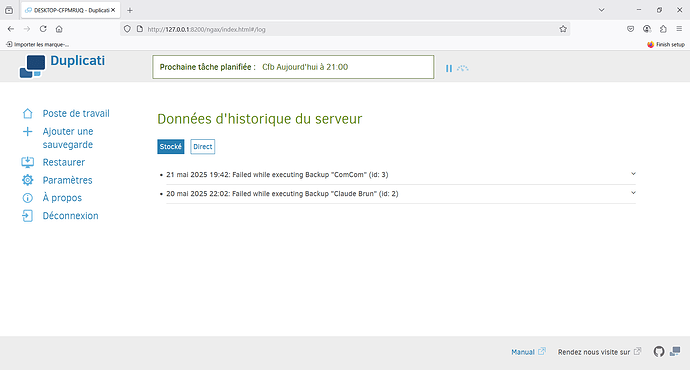Open Firefox recent browsing view icon
Screen dimensions: 690x370
pyautogui.click(x=9, y=10)
